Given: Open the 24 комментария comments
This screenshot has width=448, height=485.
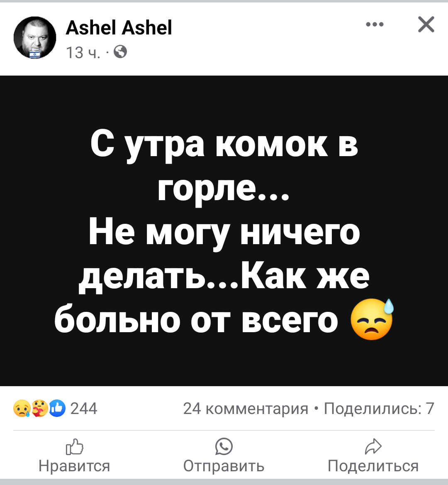Looking at the screenshot, I should coord(246,408).
